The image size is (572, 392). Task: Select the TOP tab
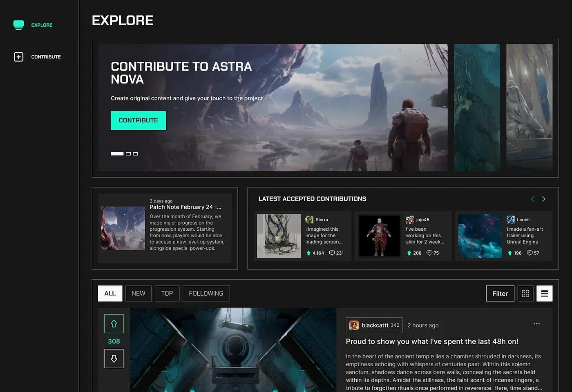[x=167, y=293]
